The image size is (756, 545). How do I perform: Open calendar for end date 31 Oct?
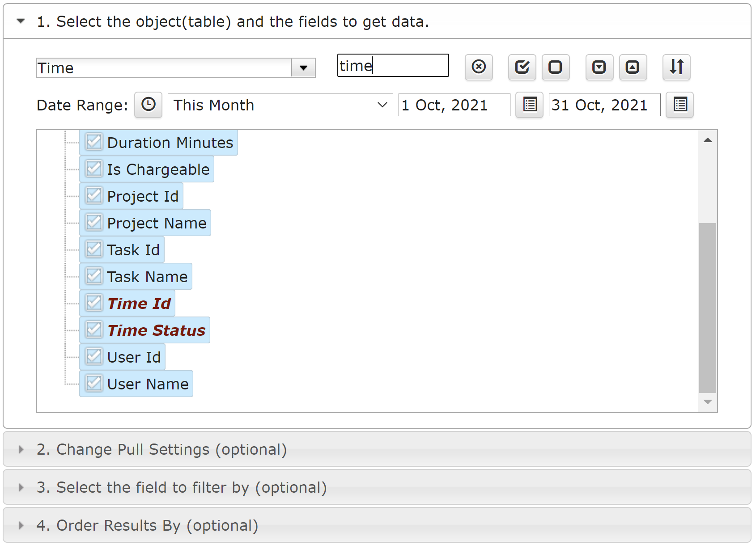[x=680, y=105]
